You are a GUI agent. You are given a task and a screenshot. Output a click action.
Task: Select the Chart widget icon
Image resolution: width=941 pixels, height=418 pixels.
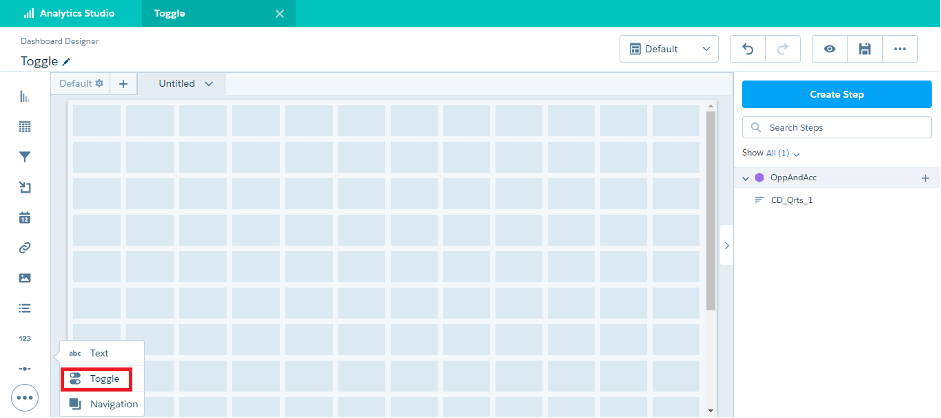pos(25,96)
